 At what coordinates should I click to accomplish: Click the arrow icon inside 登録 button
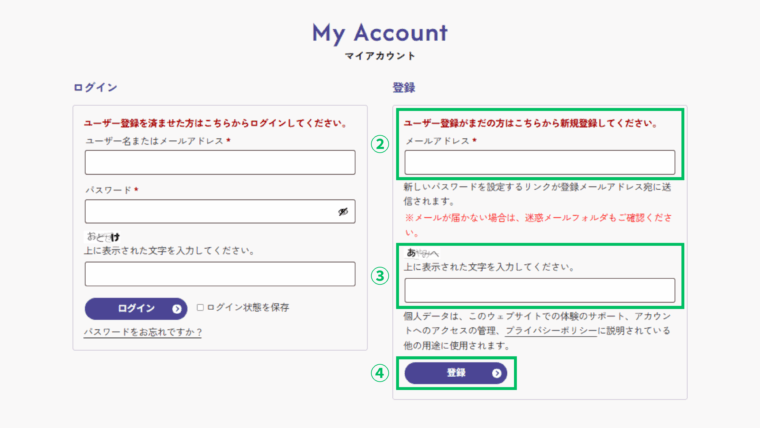[497, 373]
